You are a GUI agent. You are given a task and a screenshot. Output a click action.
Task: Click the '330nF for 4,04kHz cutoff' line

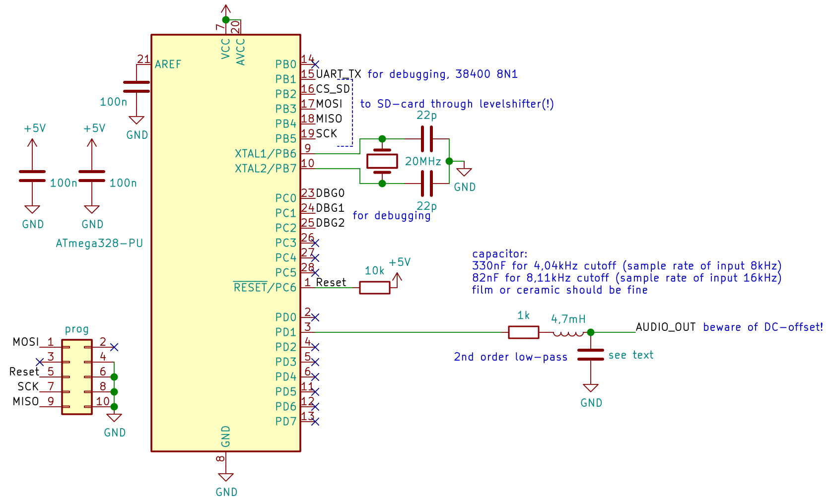tap(626, 266)
